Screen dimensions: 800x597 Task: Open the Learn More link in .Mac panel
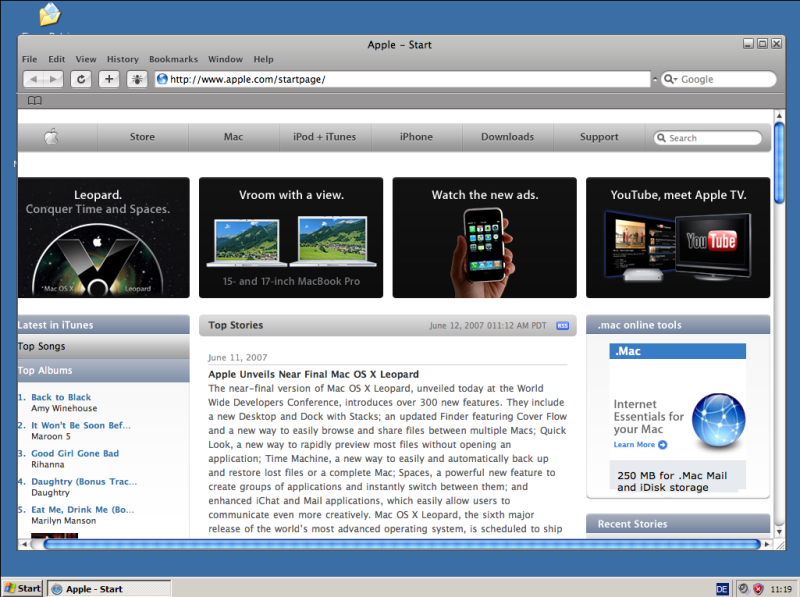point(635,445)
